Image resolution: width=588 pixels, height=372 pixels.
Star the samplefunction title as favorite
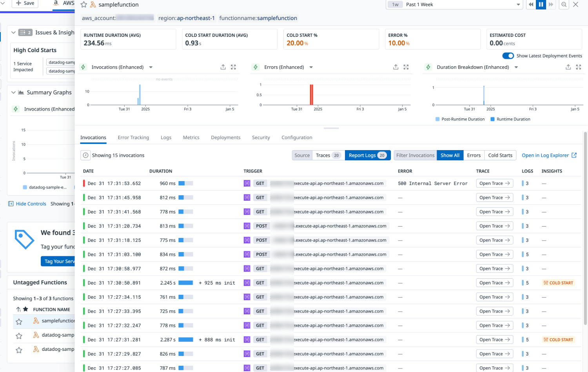point(83,5)
